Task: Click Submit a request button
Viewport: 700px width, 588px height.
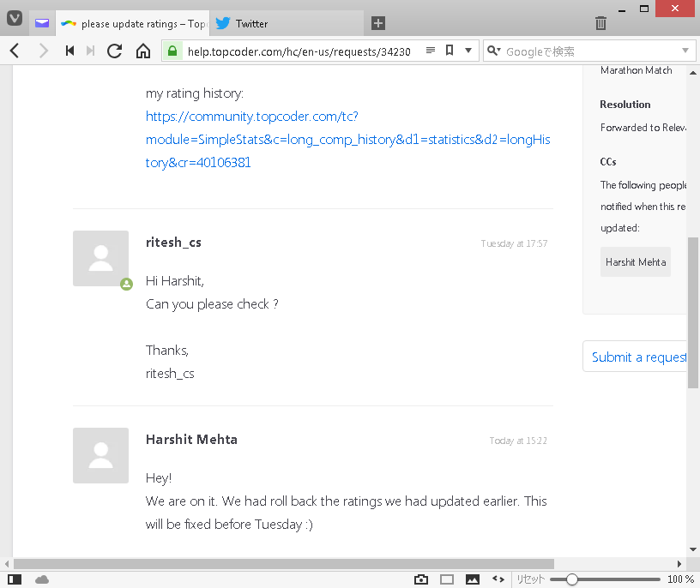Action: [635, 357]
